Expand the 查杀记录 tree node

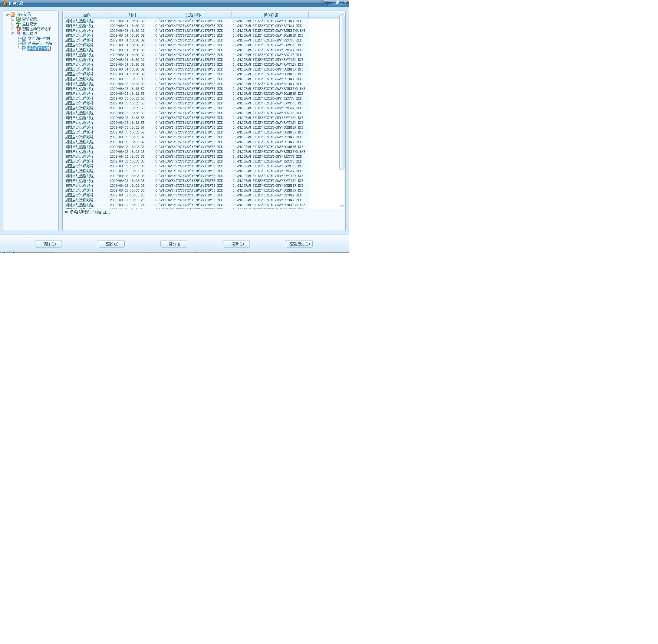coord(13,19)
